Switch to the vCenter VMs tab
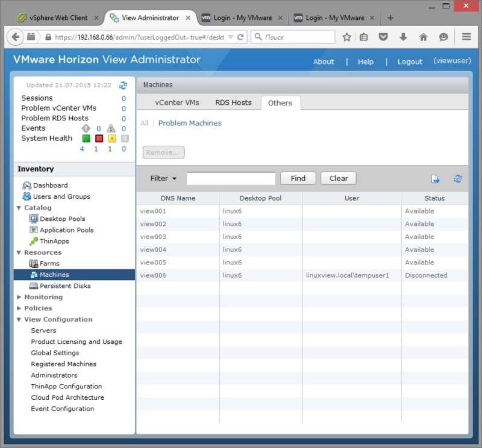Screen dimensions: 482x448 [177, 102]
